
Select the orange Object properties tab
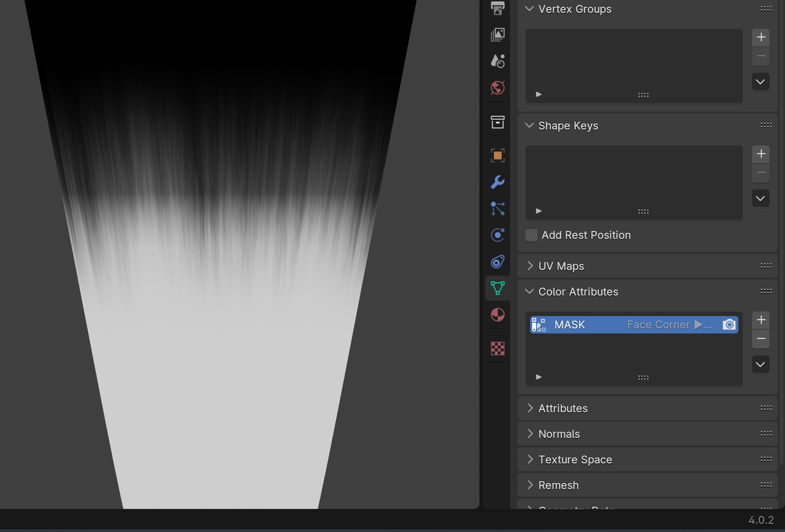click(x=497, y=155)
